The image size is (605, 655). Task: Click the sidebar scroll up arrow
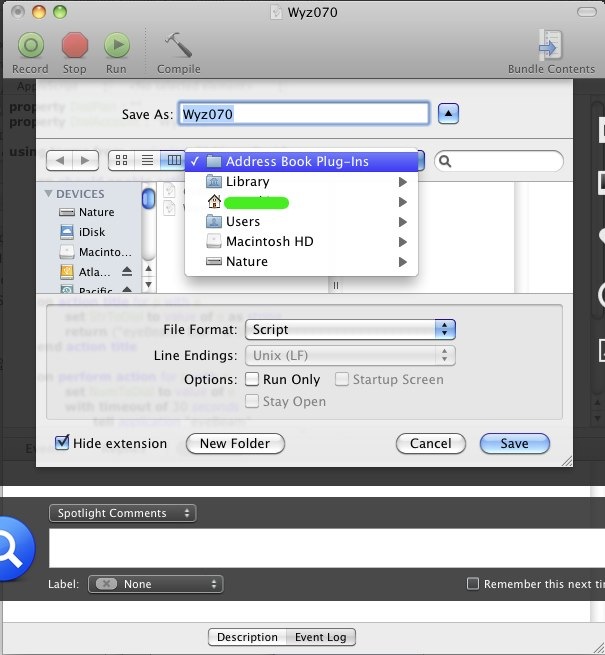click(x=148, y=269)
